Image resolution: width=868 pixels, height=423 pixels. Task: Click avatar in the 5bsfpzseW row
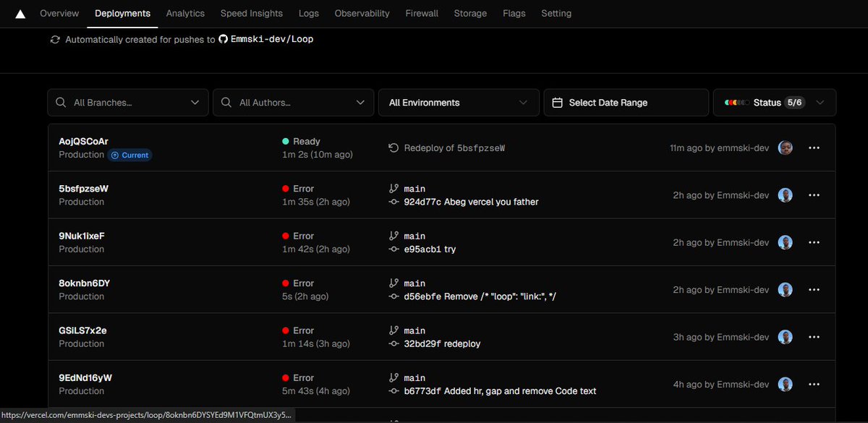[x=786, y=195]
